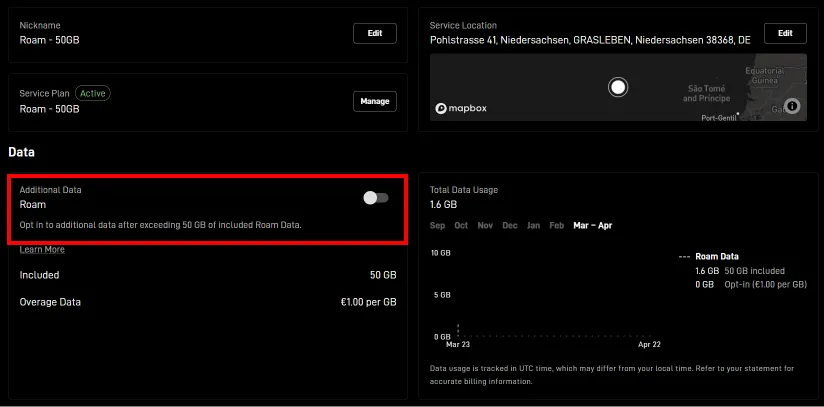View the Dec usage period
824x407 pixels.
pyautogui.click(x=509, y=226)
